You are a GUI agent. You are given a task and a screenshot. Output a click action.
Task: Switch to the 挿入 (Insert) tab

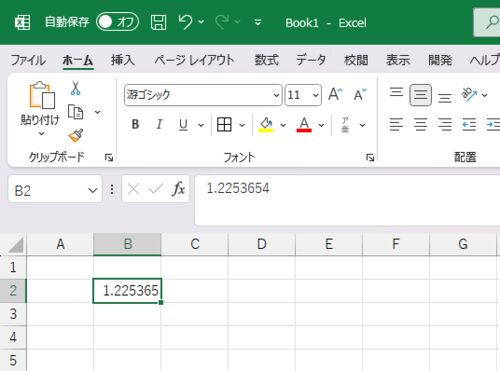pos(123,60)
